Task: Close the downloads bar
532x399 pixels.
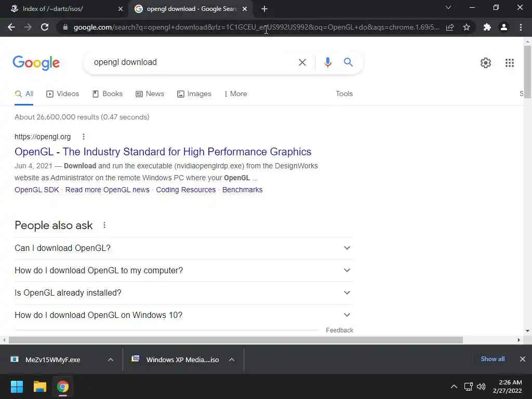Action: [523, 359]
